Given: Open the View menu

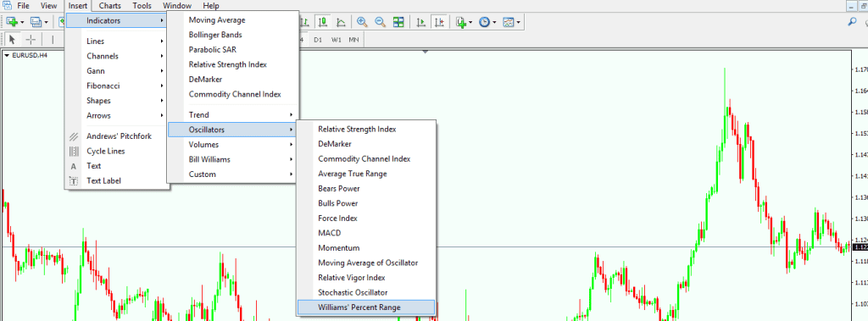Looking at the screenshot, I should pyautogui.click(x=48, y=6).
